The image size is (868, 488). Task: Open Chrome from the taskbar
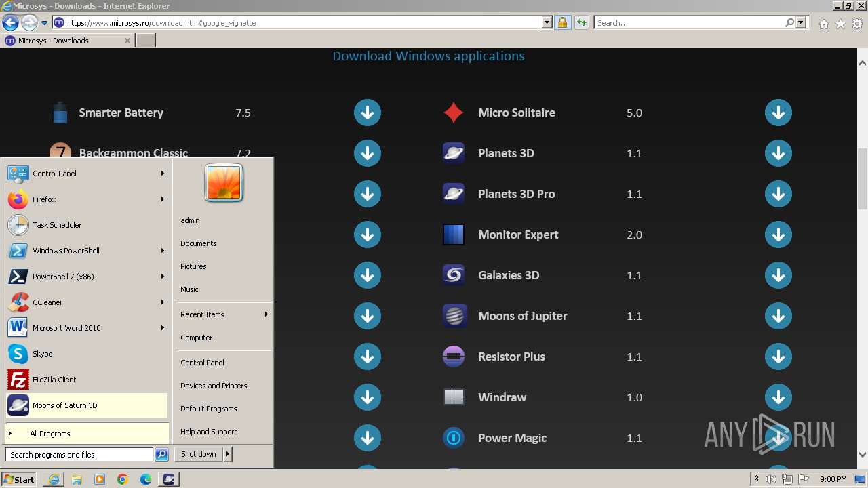pyautogui.click(x=123, y=479)
